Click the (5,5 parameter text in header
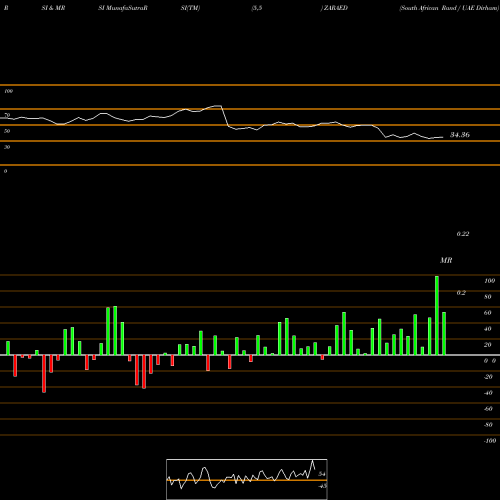 257,8
